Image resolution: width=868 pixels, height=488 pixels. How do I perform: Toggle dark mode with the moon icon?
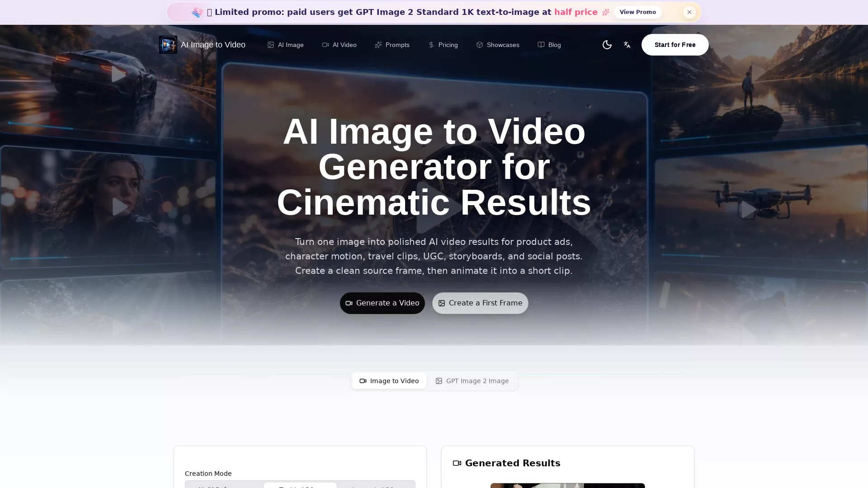coord(607,45)
